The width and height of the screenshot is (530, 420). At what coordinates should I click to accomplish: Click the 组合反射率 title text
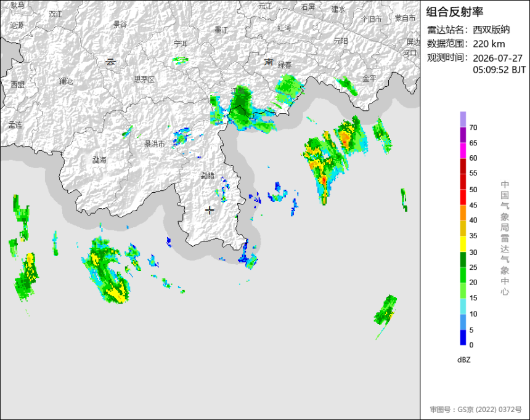(454, 12)
